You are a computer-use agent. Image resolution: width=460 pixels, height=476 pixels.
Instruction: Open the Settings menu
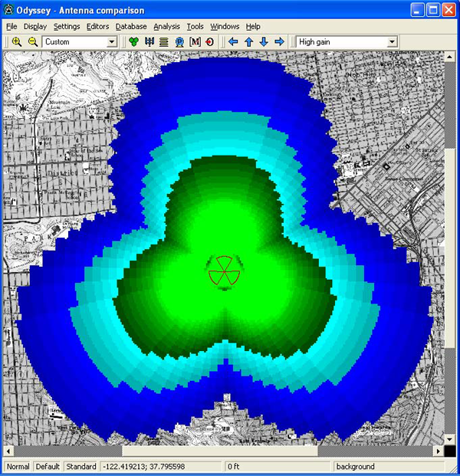(67, 26)
